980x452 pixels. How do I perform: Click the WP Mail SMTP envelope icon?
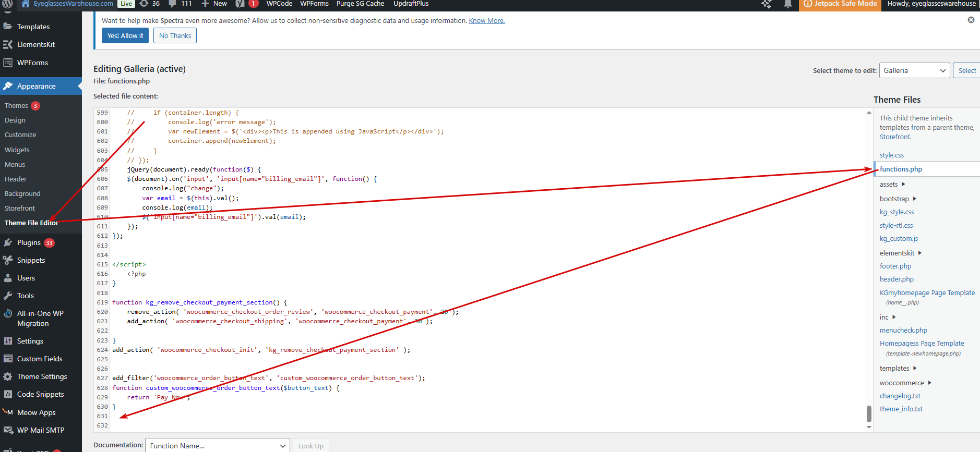[8, 430]
